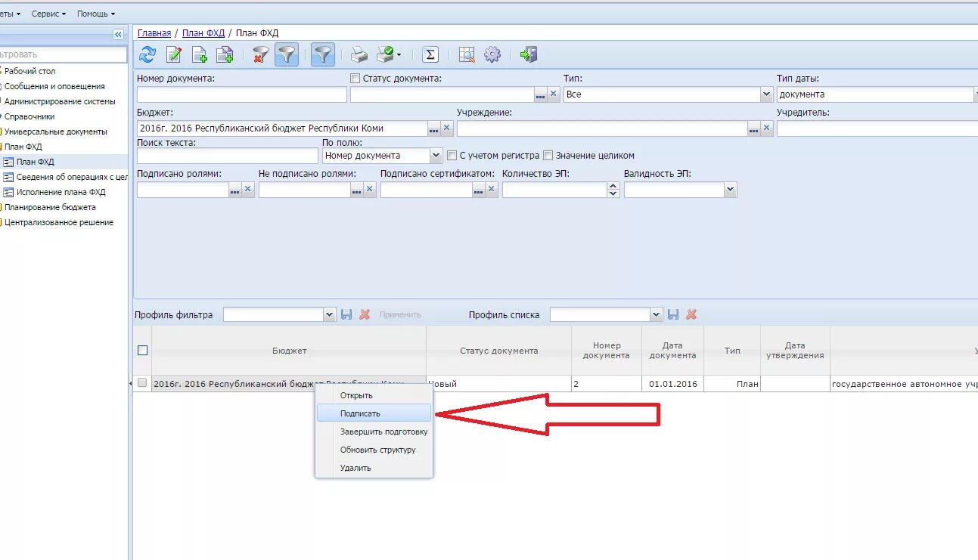This screenshot has width=978, height=560.
Task: Decrease Количество ЭП with down arrow
Action: coord(613,194)
